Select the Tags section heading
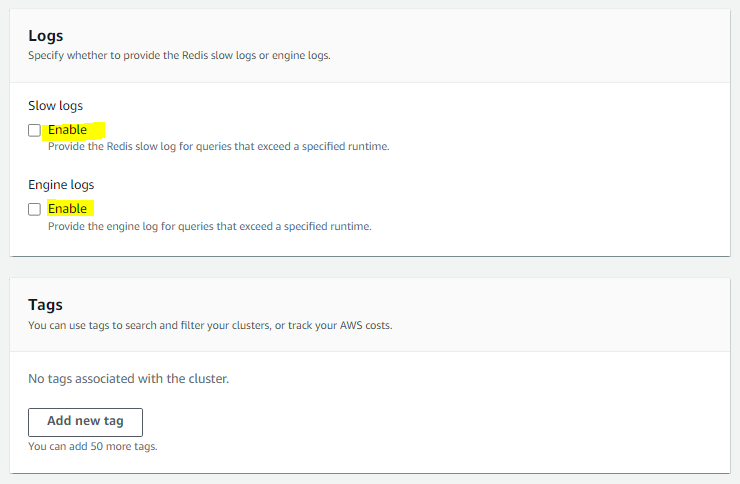Image resolution: width=740 pixels, height=484 pixels. point(45,305)
